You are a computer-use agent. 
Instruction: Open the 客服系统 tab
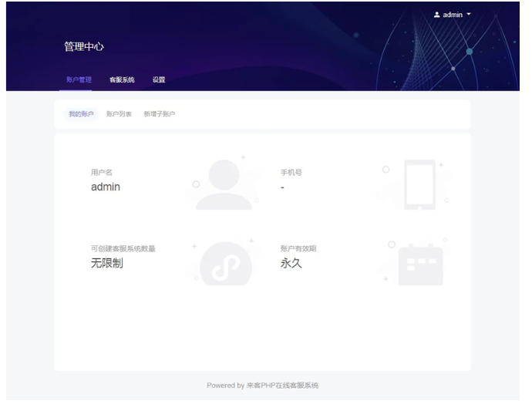coord(122,79)
